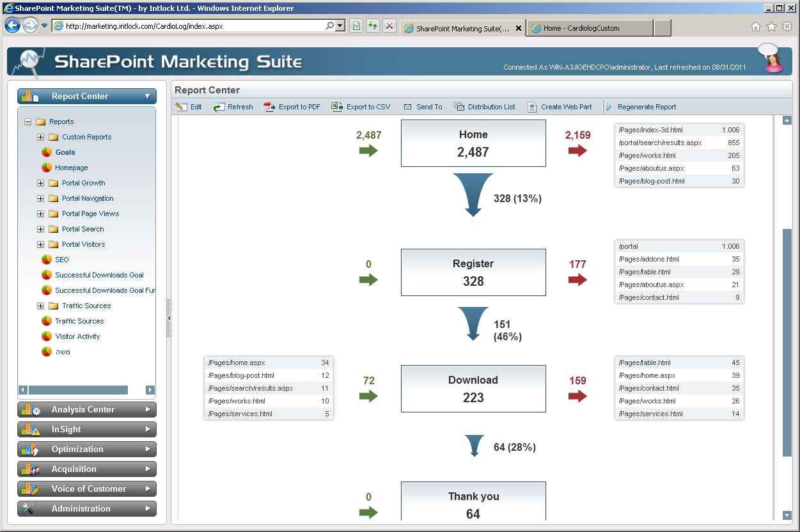This screenshot has width=800, height=532.
Task: Expand the Traffic Sources folder
Action: (x=40, y=306)
